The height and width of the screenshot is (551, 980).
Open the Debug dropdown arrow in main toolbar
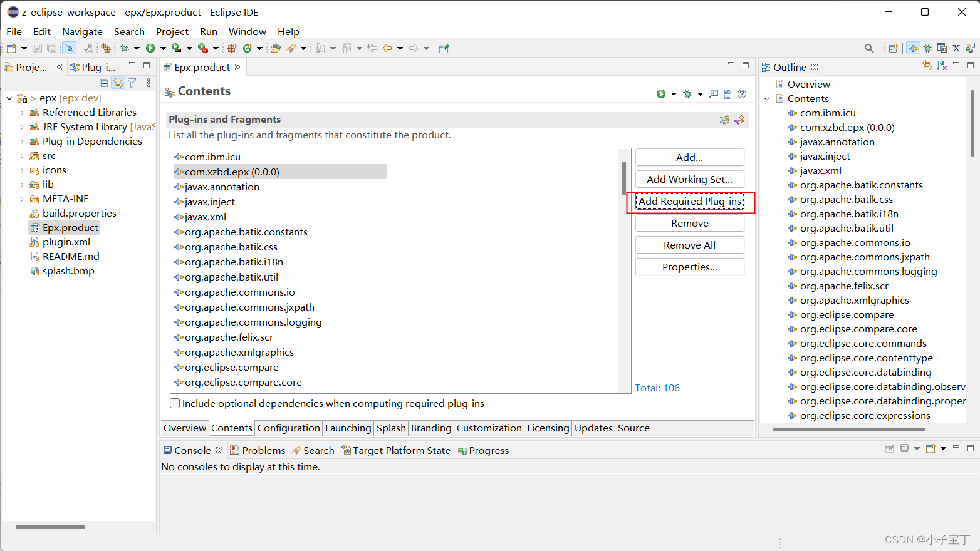(137, 48)
